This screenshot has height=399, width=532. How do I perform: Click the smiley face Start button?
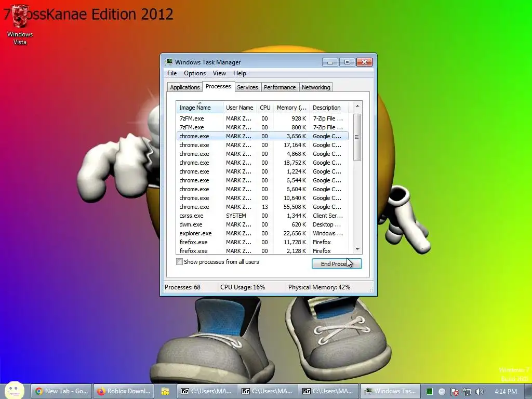click(x=14, y=391)
